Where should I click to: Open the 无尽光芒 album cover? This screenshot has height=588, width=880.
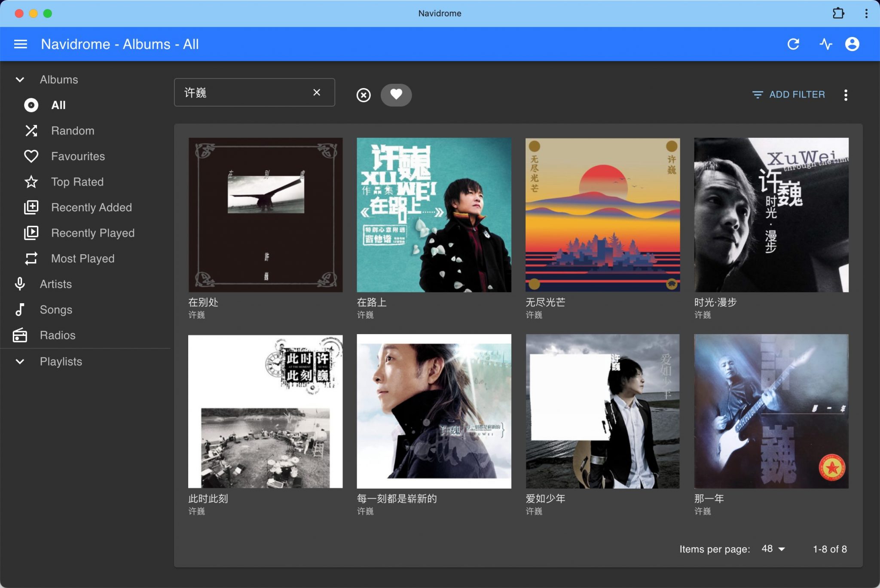coord(602,215)
